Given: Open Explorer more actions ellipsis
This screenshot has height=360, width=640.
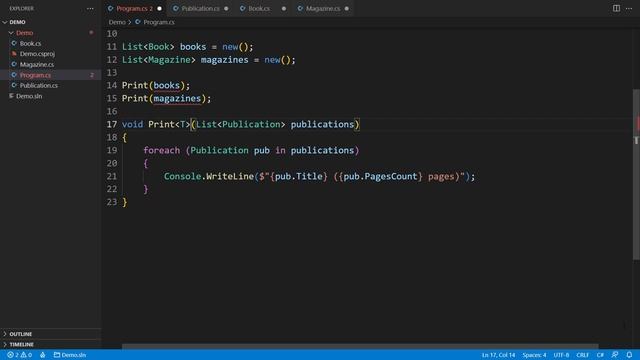Looking at the screenshot, I should (90, 9).
